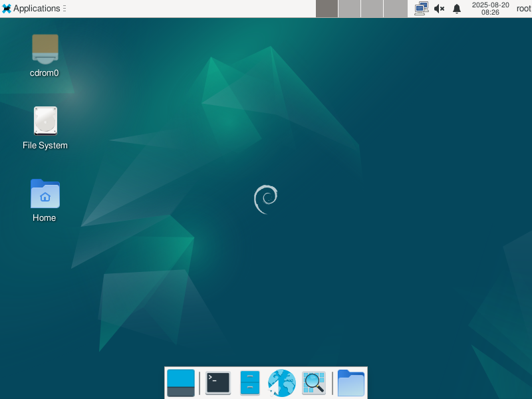532x399 pixels.
Task: Toggle notifications via the bell icon
Action: (456, 9)
